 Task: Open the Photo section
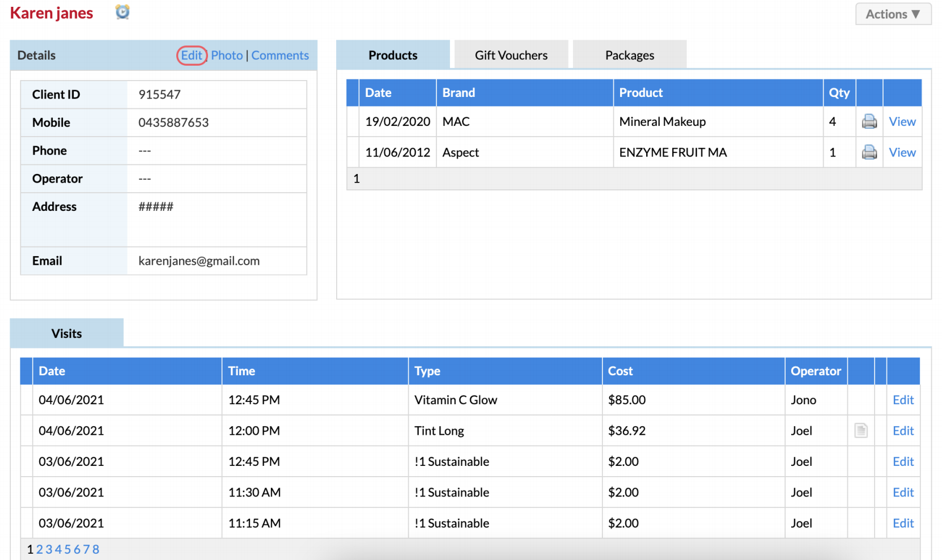pos(227,55)
